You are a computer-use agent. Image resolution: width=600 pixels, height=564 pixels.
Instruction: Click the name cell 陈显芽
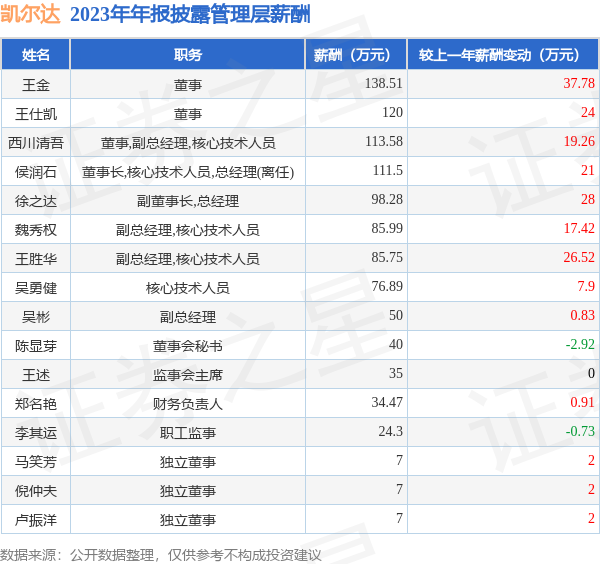click(x=36, y=346)
